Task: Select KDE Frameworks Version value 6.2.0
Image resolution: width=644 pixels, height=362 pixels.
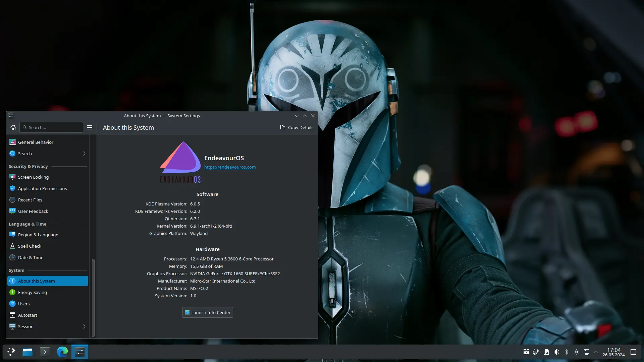Action: tap(195, 211)
